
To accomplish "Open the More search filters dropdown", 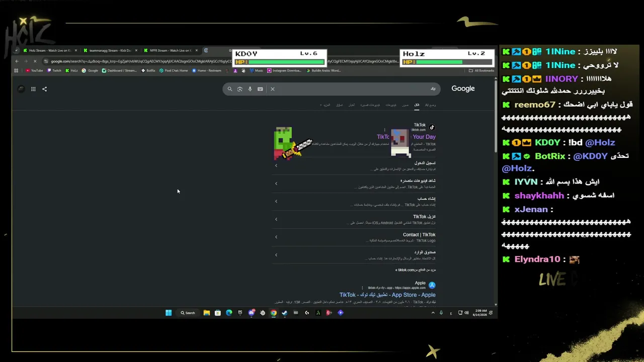I will [x=325, y=105].
